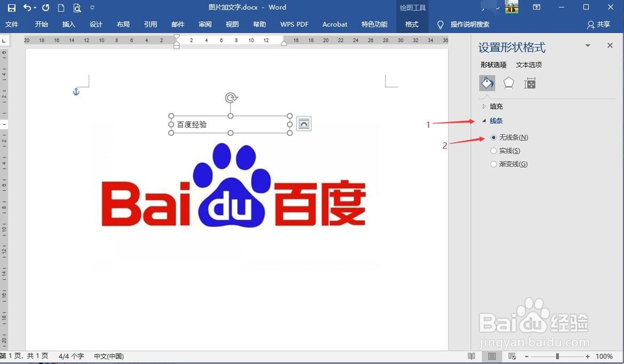Switch to Print Layout view icon

pos(492,356)
